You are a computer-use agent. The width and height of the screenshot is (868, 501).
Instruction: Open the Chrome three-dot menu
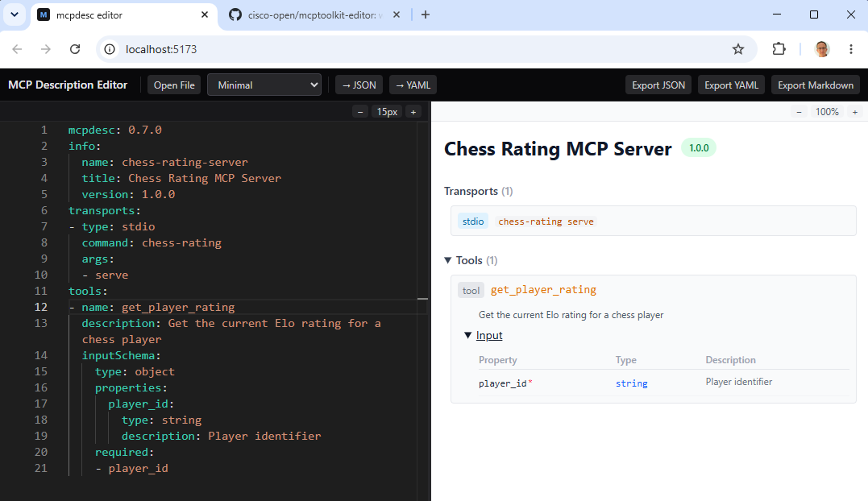tap(851, 49)
